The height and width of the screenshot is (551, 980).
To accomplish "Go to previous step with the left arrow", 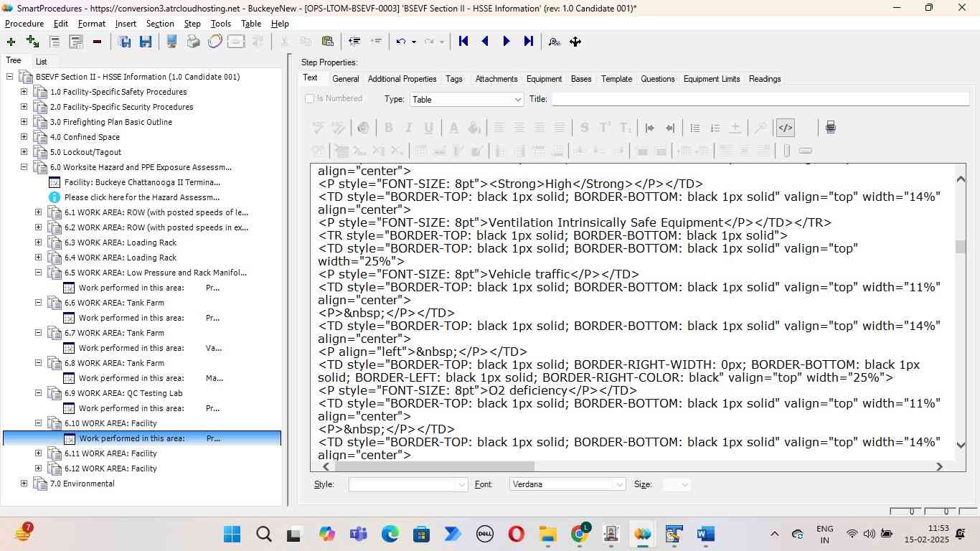I will (485, 42).
